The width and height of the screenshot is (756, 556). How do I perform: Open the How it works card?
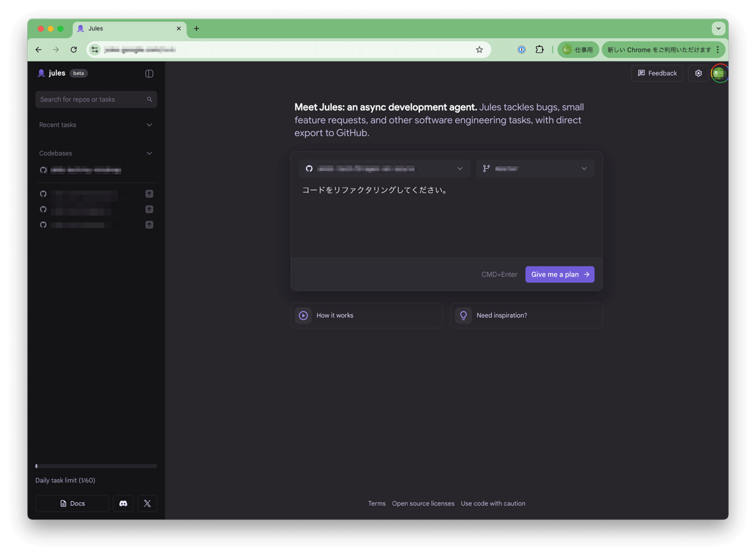(x=367, y=315)
